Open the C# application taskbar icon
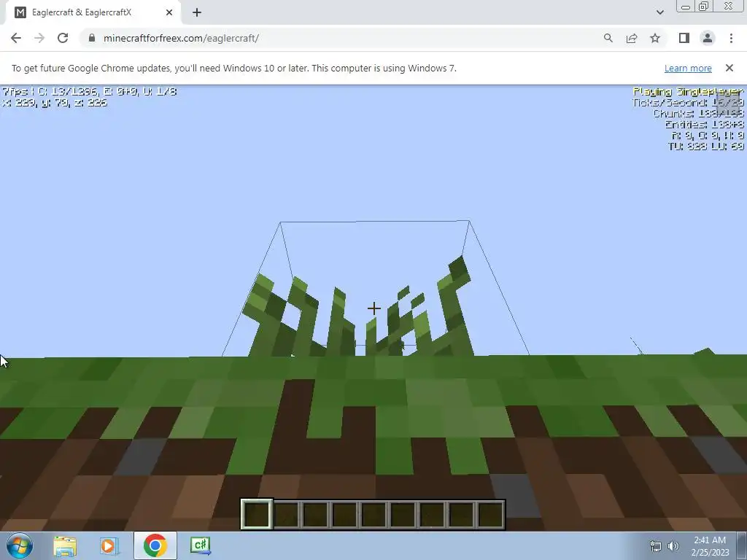This screenshot has height=560, width=747. (x=200, y=545)
